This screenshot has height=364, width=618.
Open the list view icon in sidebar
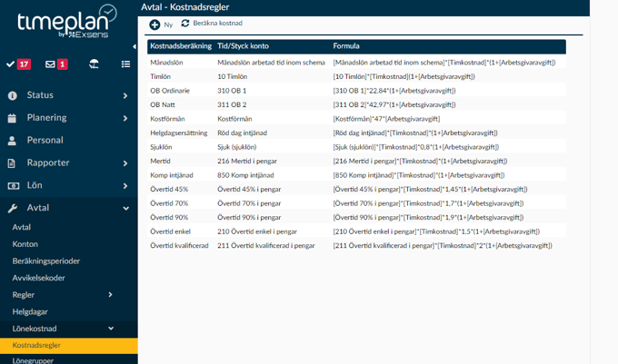pyautogui.click(x=125, y=64)
